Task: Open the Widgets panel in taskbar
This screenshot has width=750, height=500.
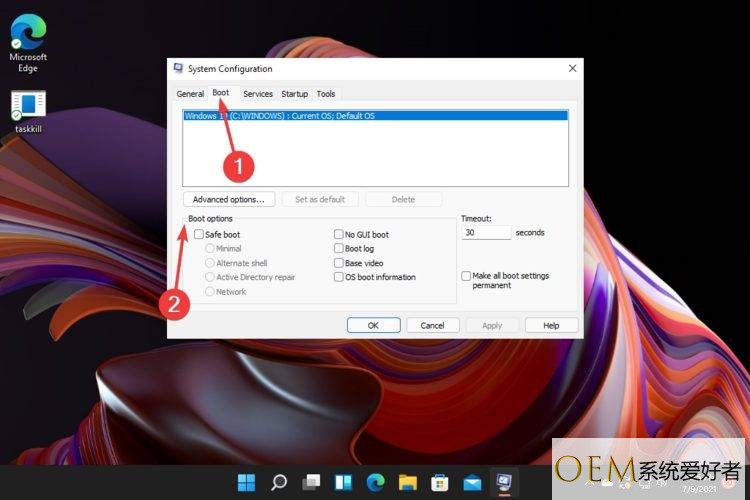Action: tap(343, 482)
